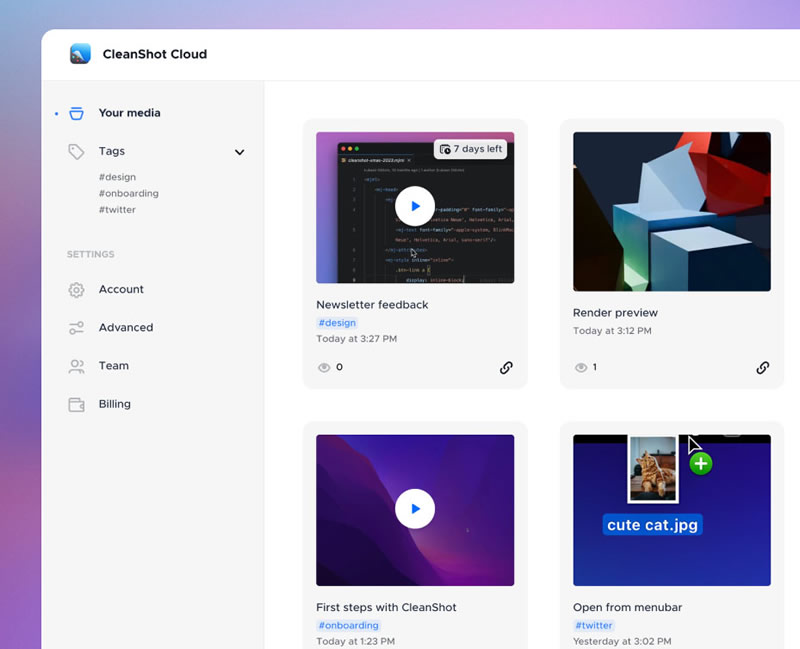Copy link for Newsletter feedback
The image size is (800, 649).
[506, 367]
